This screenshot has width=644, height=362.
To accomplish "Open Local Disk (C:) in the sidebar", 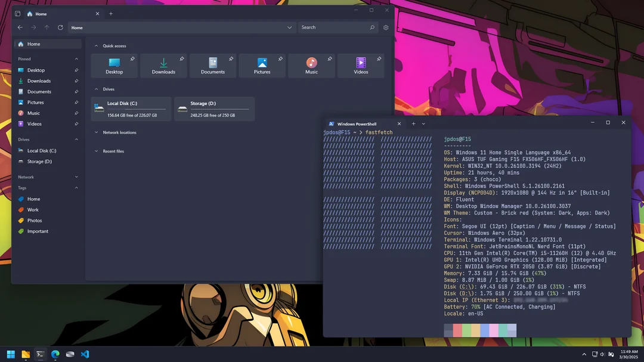I will click(48, 151).
